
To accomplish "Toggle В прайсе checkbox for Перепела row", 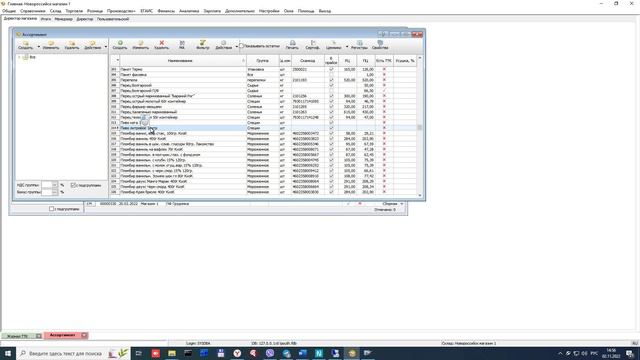I will pyautogui.click(x=331, y=80).
